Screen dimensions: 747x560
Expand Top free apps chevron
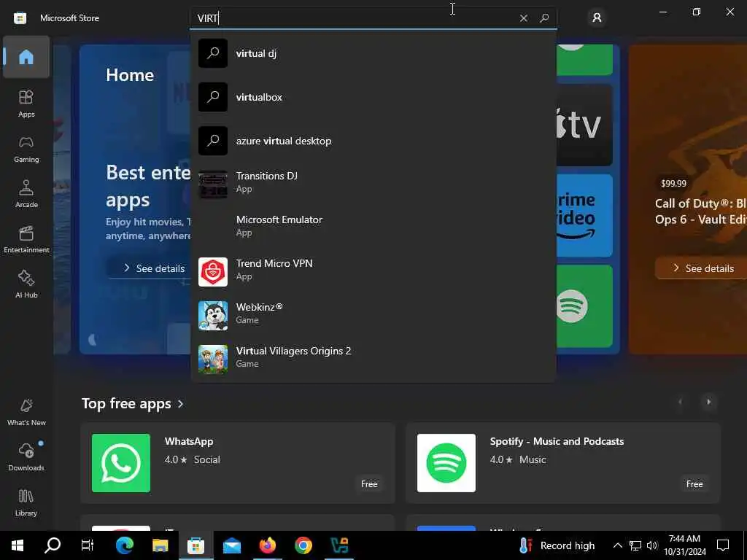point(181,404)
